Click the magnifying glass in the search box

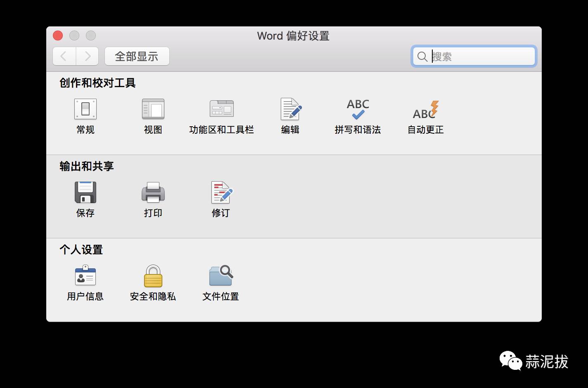click(422, 57)
